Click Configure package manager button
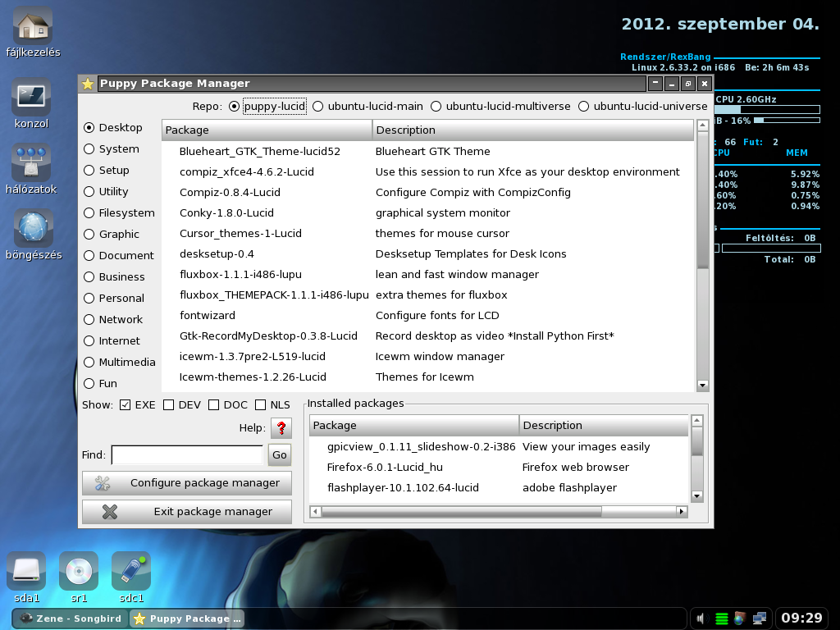The image size is (840, 630). (187, 483)
